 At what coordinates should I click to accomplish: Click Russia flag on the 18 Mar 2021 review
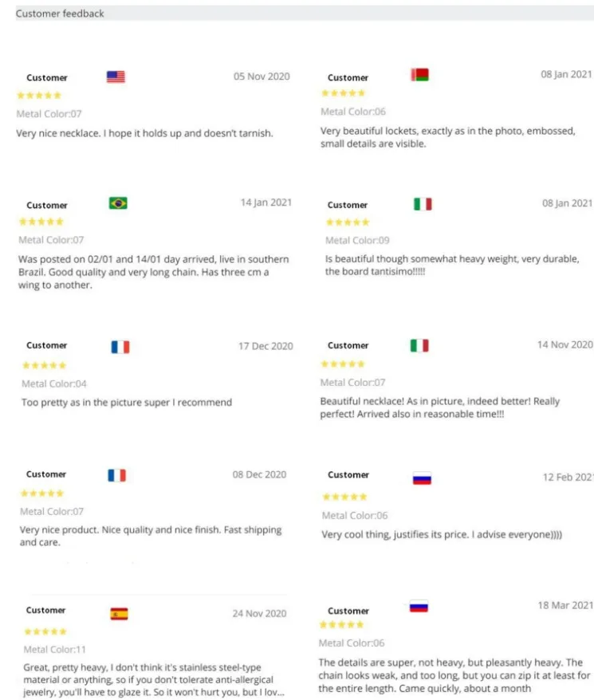point(419,607)
